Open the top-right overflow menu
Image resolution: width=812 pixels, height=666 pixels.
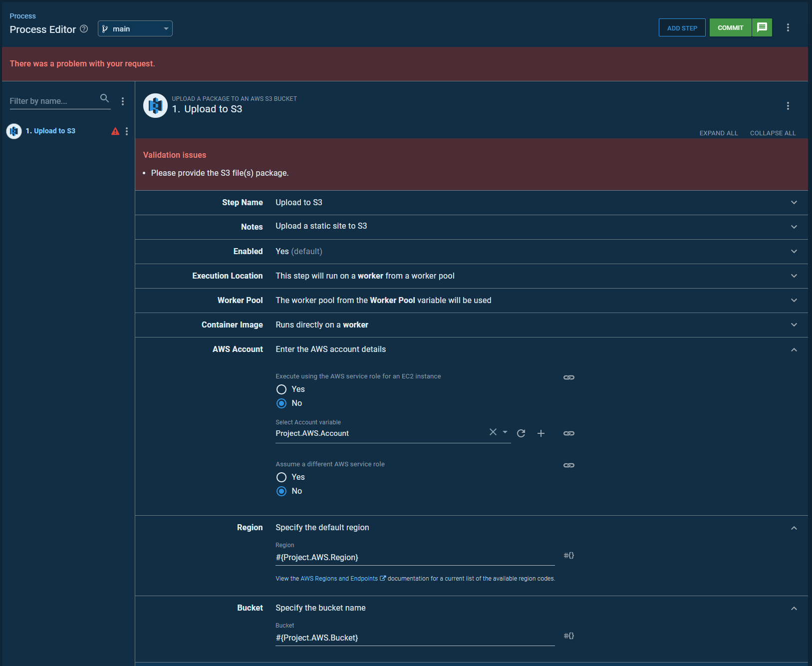point(788,27)
